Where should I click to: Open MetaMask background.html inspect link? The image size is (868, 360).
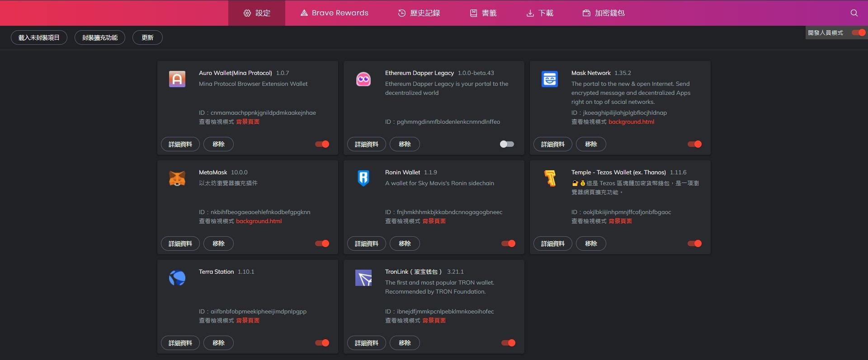pyautogui.click(x=259, y=221)
